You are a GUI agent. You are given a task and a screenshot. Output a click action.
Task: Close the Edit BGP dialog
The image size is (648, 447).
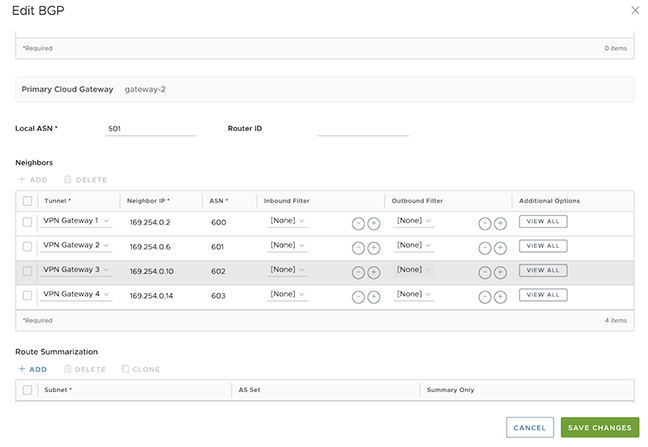pos(634,10)
